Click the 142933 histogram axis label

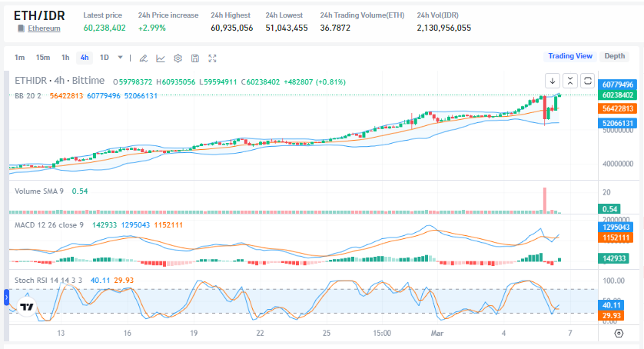click(613, 258)
